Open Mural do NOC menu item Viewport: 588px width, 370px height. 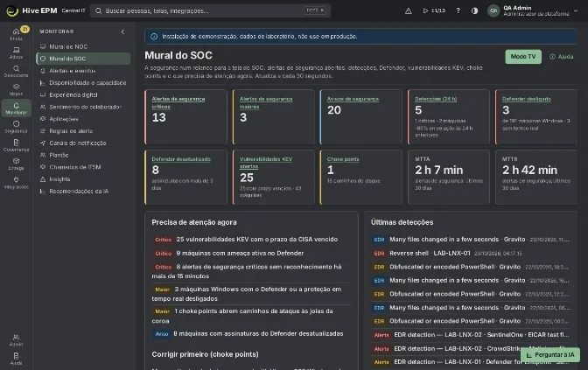pyautogui.click(x=83, y=46)
